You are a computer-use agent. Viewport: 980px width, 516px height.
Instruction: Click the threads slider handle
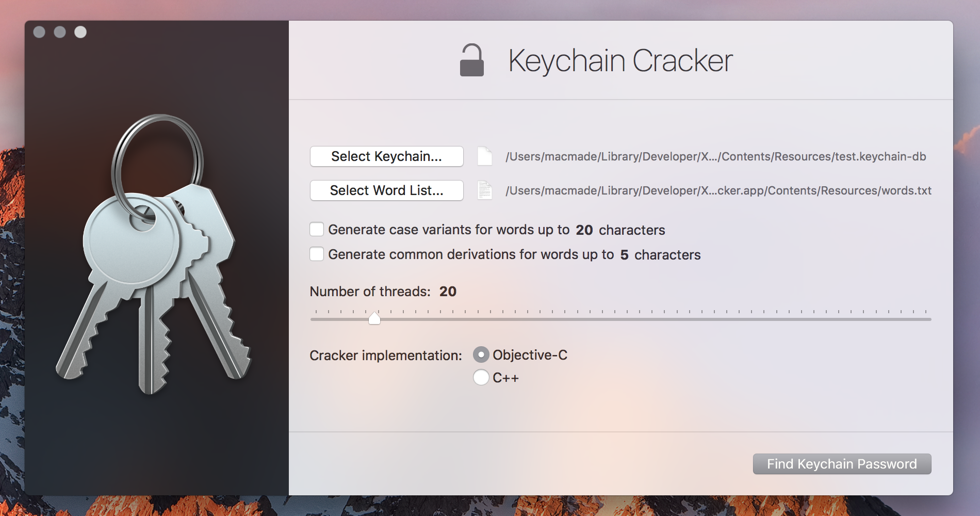pyautogui.click(x=374, y=318)
